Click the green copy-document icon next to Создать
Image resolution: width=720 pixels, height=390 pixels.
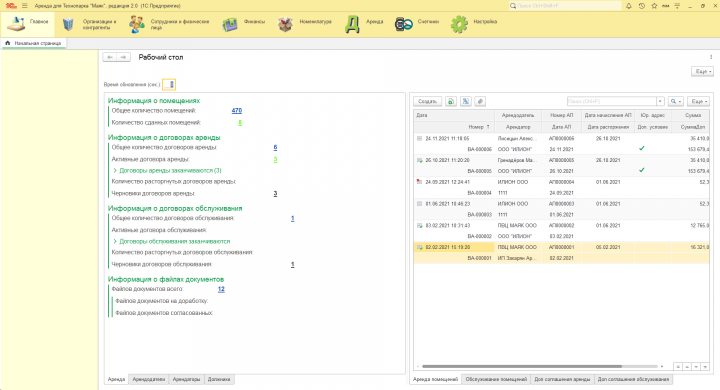(x=451, y=101)
